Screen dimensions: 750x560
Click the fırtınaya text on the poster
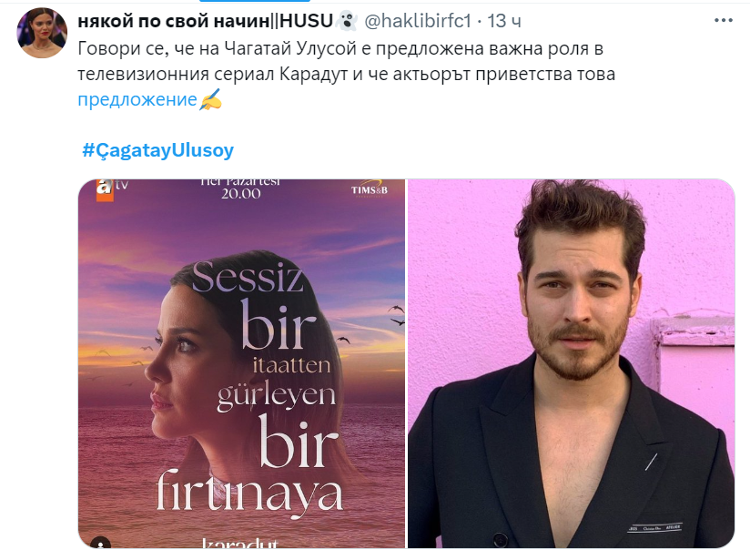tap(249, 493)
